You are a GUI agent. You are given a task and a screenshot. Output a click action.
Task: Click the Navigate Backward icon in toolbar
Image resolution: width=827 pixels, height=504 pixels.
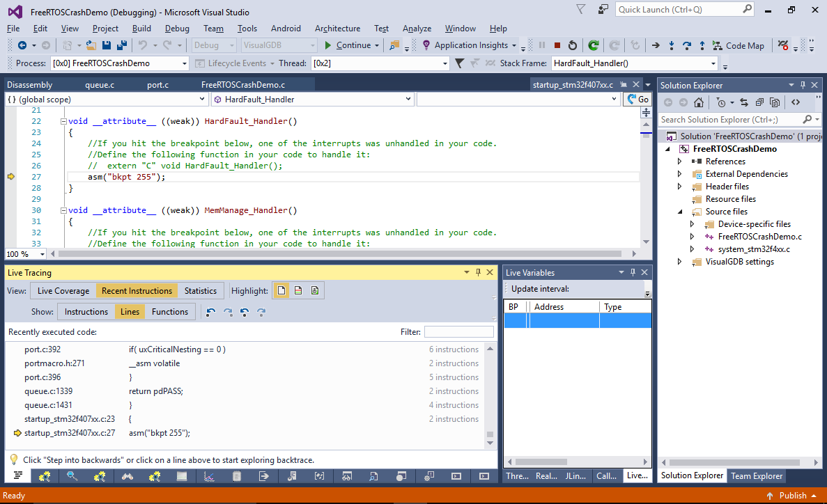(22, 45)
